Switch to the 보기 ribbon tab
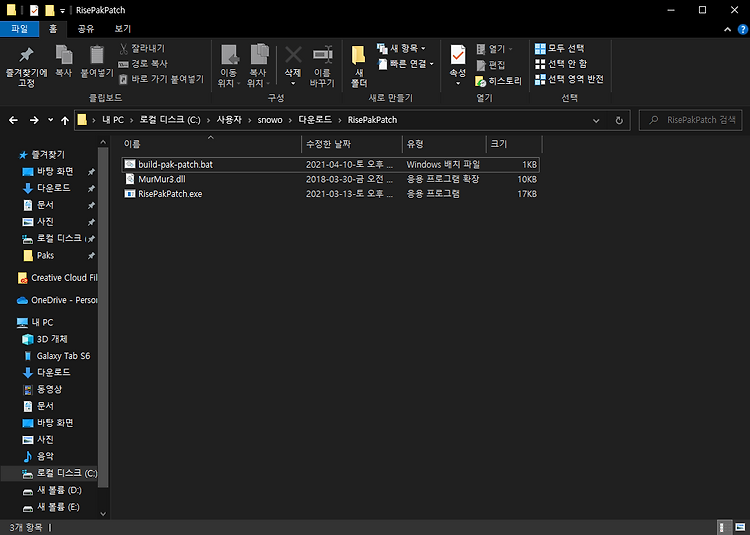 point(122,29)
